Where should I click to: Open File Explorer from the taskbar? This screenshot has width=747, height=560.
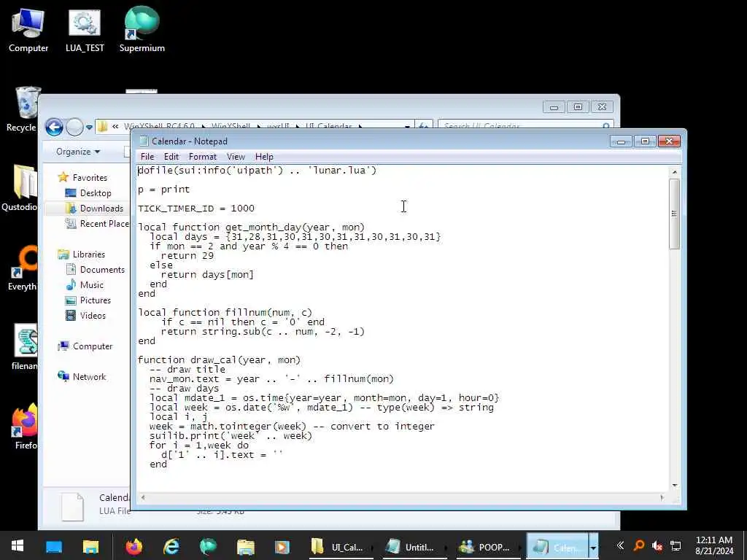coord(90,546)
